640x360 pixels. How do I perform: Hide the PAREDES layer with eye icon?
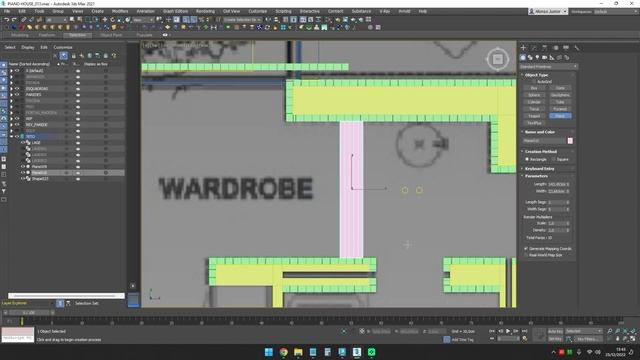(17, 95)
